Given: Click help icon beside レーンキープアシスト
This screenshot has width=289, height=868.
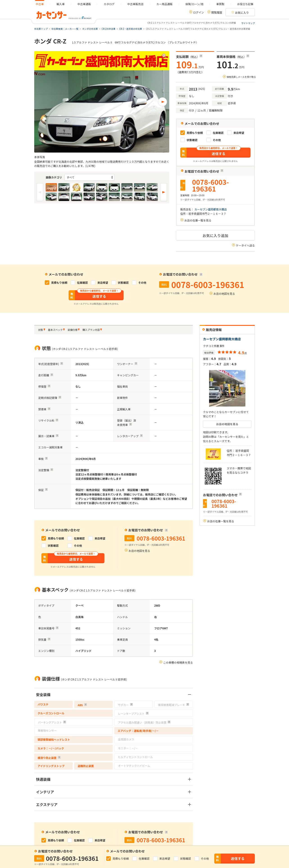Looking at the screenshot, I should click(x=147, y=713).
